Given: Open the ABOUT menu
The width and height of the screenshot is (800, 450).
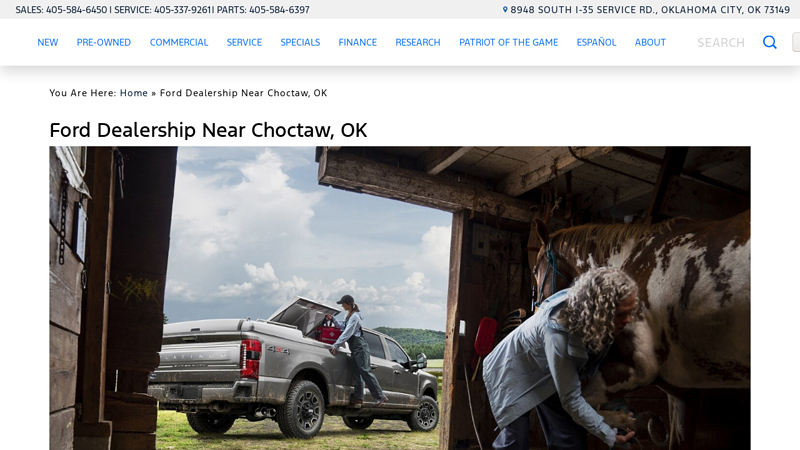Looking at the screenshot, I should point(650,42).
